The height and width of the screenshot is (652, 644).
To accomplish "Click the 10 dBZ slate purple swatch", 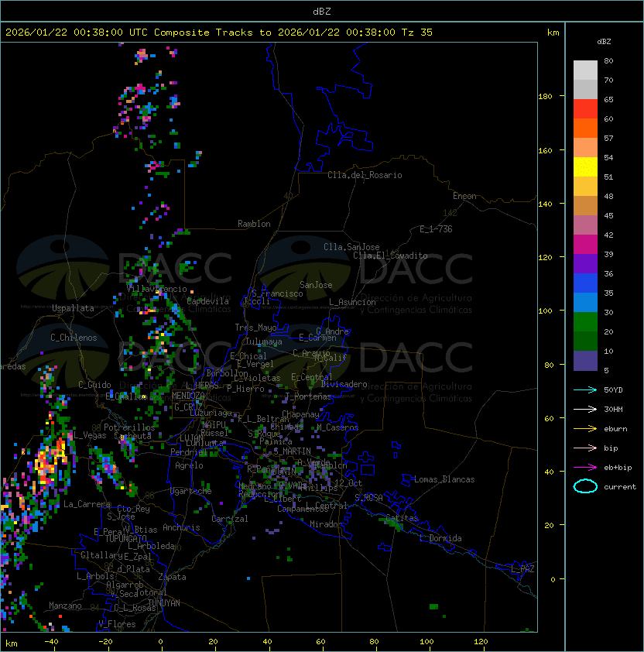I will click(585, 361).
